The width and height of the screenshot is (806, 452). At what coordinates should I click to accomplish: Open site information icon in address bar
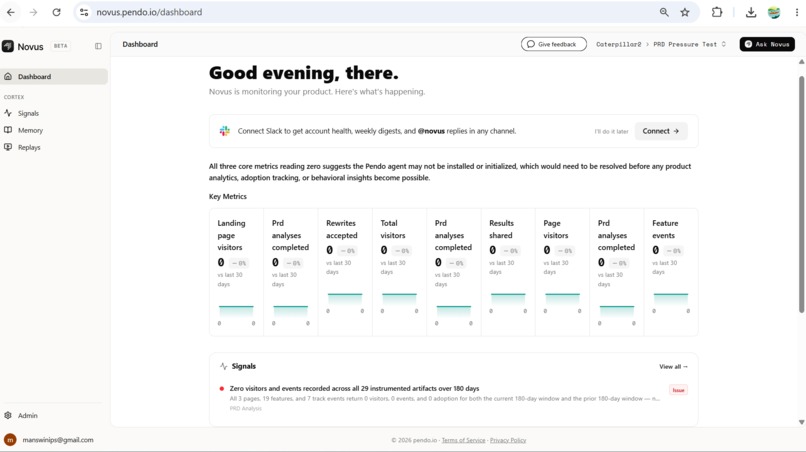pos(84,12)
